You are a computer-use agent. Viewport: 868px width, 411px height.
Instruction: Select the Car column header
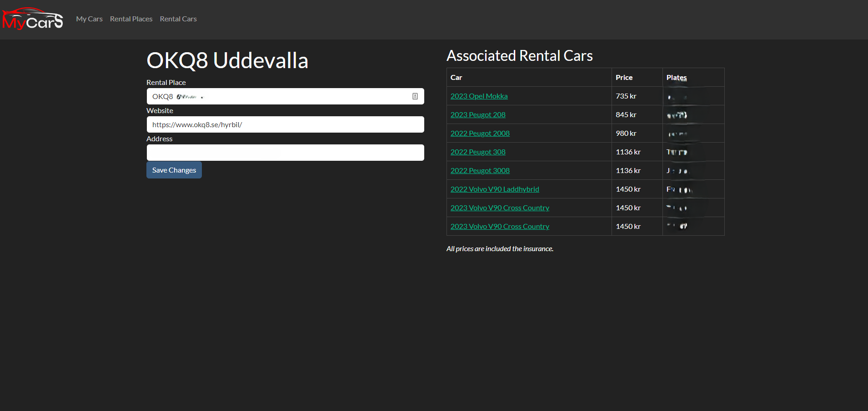coord(529,78)
